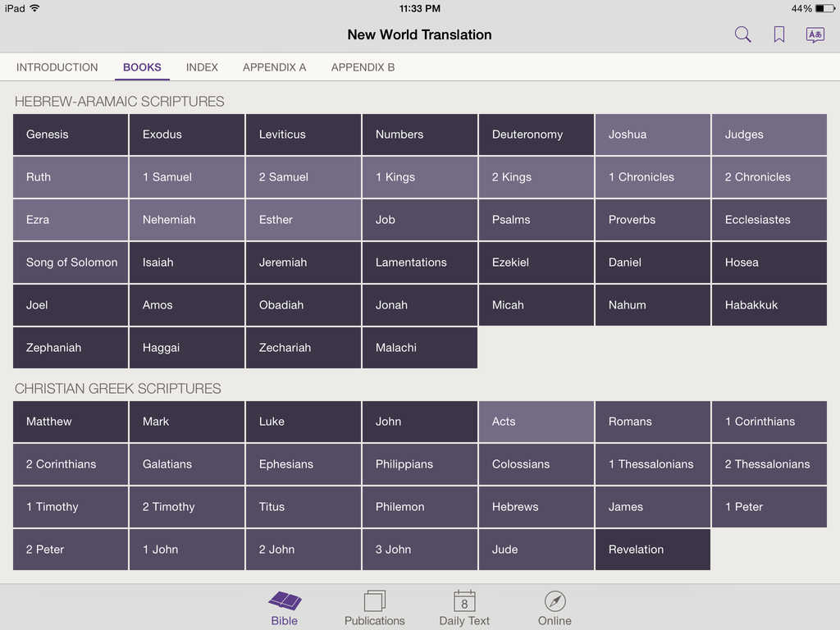
Task: Open the book of Acts
Action: pyautogui.click(x=536, y=422)
